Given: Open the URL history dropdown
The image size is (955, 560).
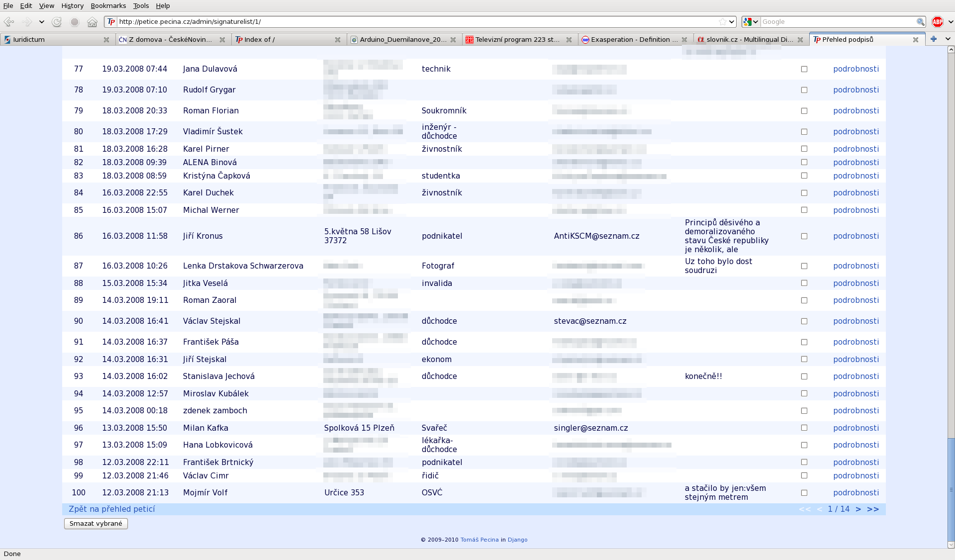Looking at the screenshot, I should tap(732, 22).
